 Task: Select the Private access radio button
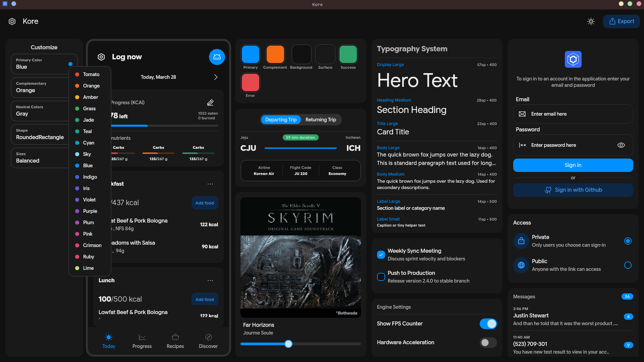pyautogui.click(x=628, y=241)
